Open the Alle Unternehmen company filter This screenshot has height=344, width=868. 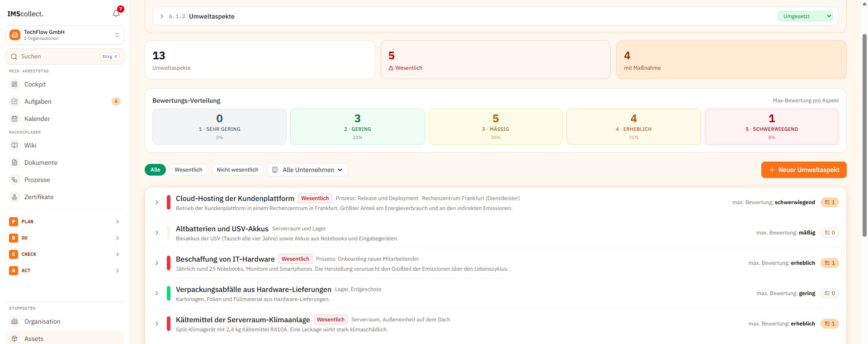click(x=307, y=170)
